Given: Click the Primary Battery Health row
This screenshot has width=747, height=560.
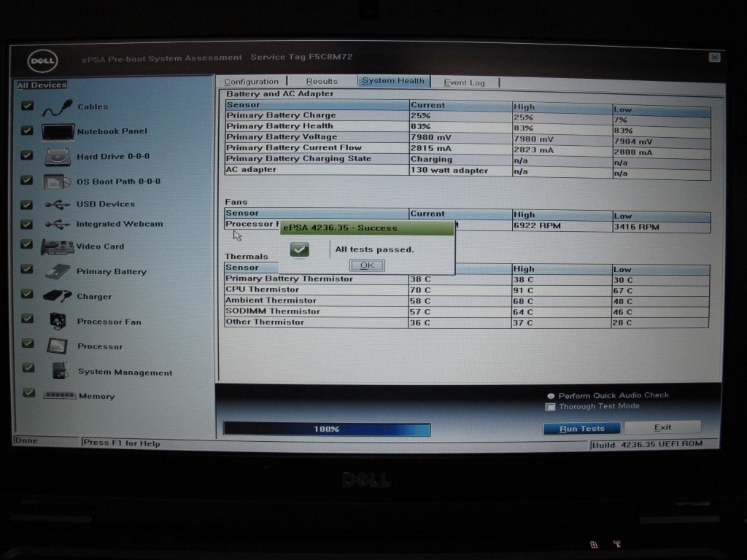Looking at the screenshot, I should [x=468, y=127].
